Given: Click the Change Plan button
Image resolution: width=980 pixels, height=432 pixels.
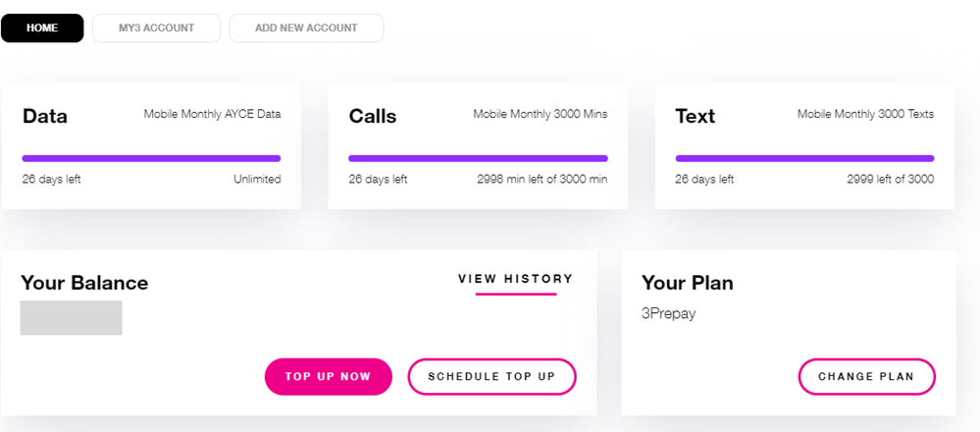Looking at the screenshot, I should tap(866, 377).
